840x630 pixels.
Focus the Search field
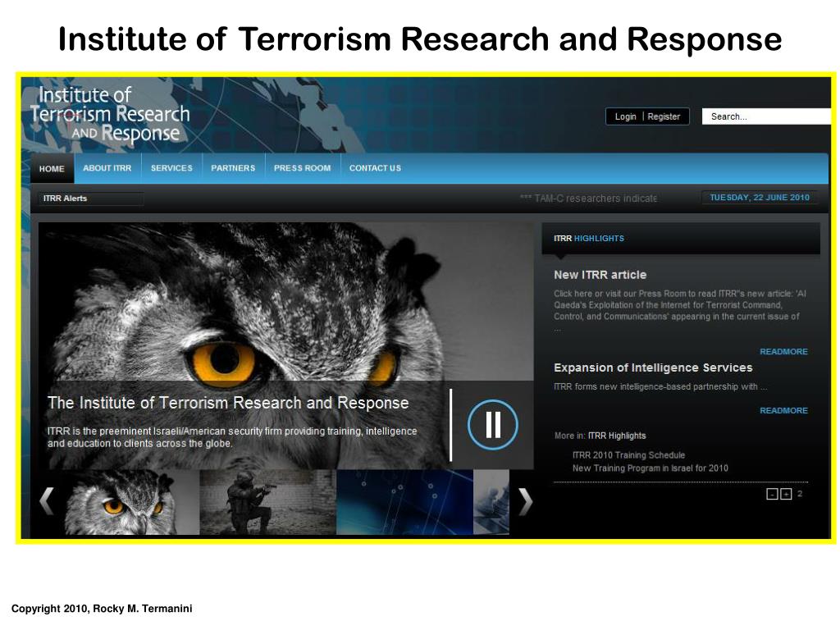[766, 116]
